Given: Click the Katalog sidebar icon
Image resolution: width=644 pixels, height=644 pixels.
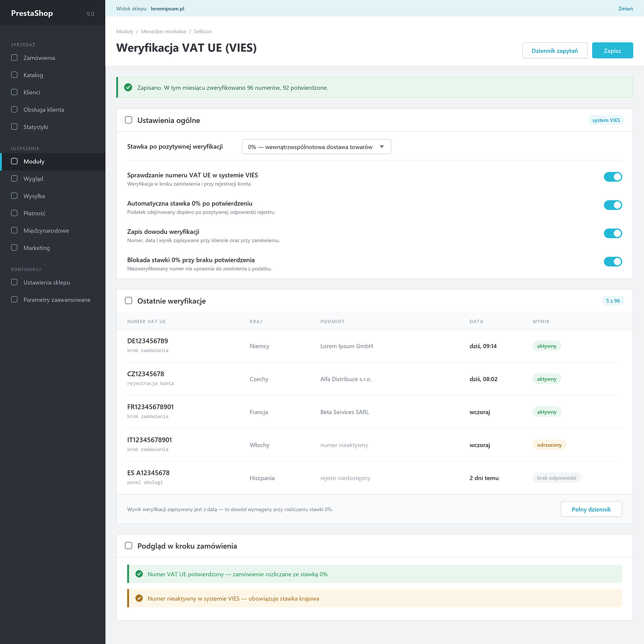Looking at the screenshot, I should pos(14,75).
